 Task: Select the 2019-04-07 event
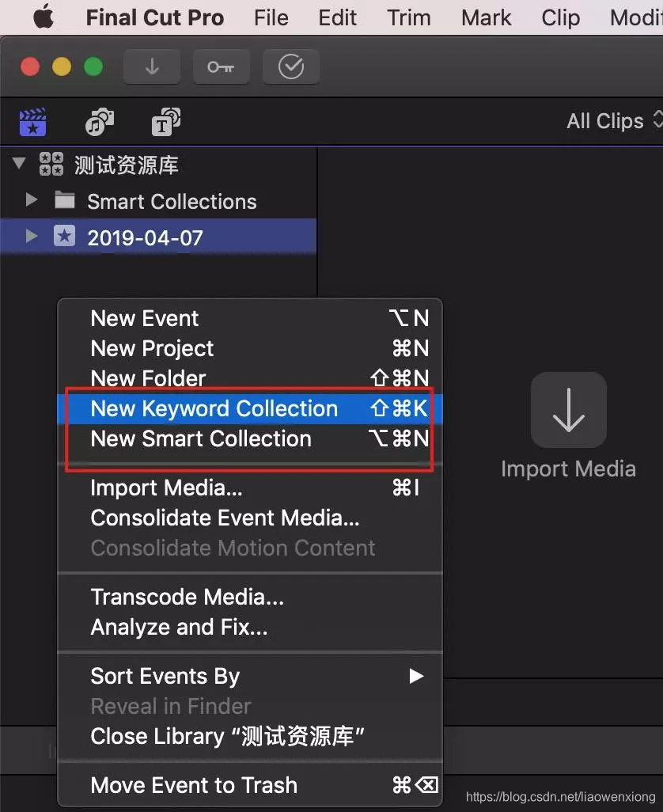(158, 237)
